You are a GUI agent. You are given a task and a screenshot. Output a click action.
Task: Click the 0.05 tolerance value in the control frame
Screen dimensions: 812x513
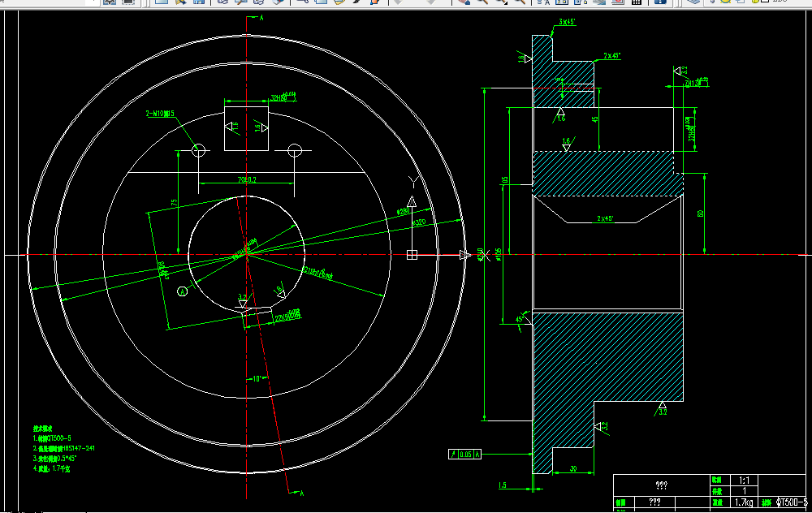pyautogui.click(x=465, y=455)
